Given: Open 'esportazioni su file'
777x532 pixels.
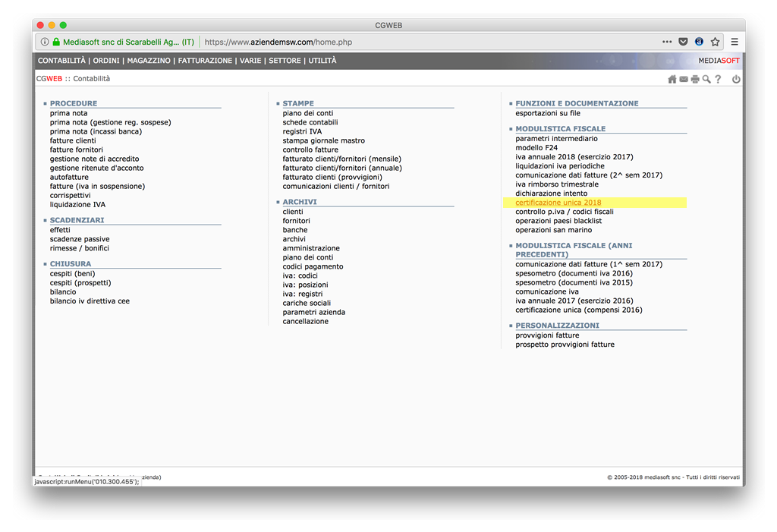Looking at the screenshot, I should point(548,113).
